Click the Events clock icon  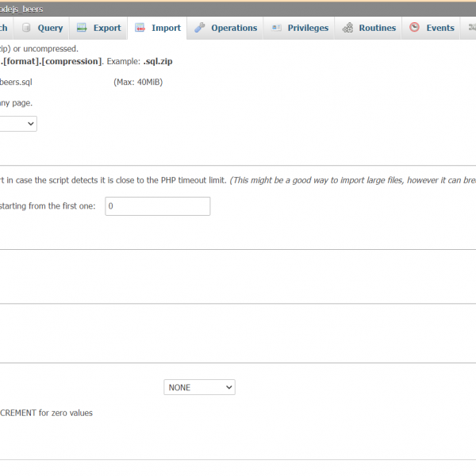coord(415,28)
